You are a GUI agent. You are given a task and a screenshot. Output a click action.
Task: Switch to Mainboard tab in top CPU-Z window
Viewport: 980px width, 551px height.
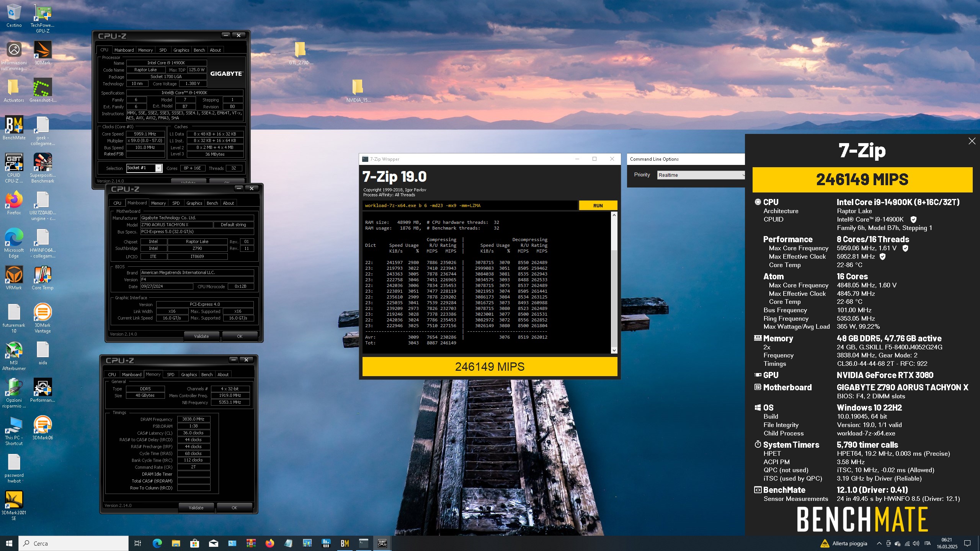124,50
